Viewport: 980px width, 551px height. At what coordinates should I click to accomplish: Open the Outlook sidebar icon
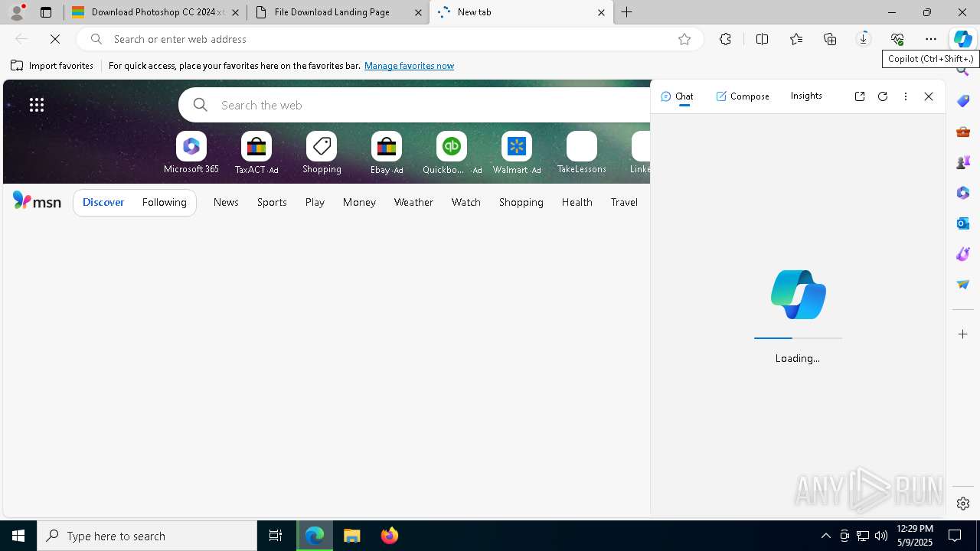point(963,223)
